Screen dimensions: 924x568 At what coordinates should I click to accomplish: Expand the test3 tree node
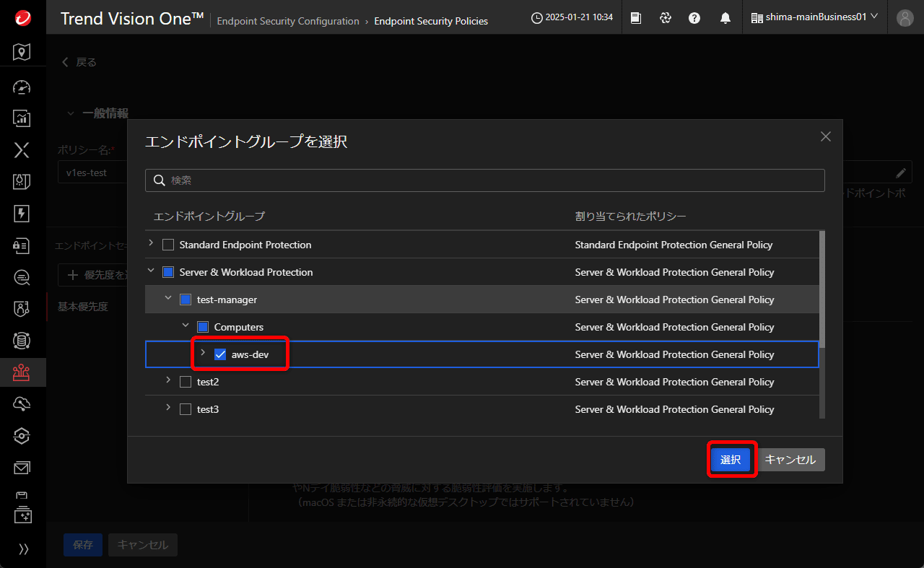168,408
